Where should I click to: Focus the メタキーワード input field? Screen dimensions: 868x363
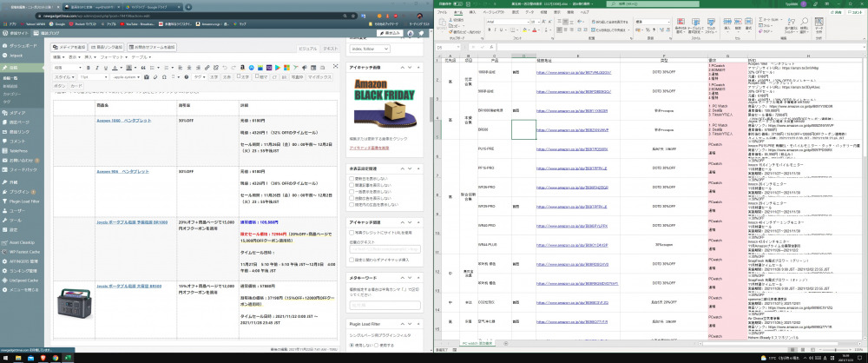tap(385, 305)
